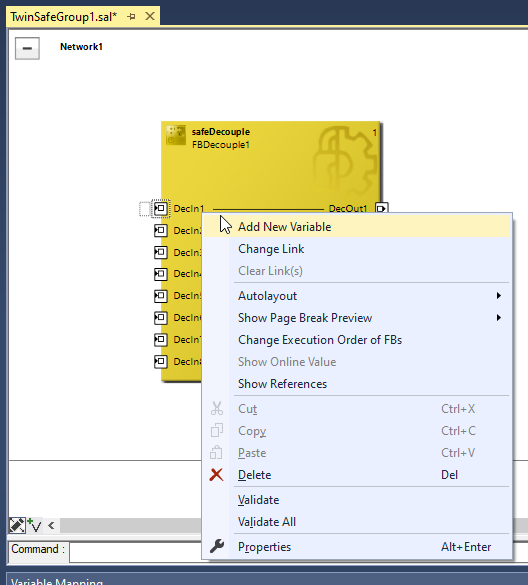The width and height of the screenshot is (528, 585).
Task: Click the DecIn8 input port icon
Action: coord(161,361)
